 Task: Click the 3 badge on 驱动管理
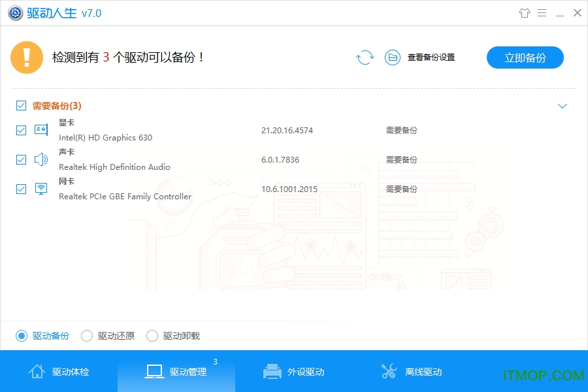(215, 361)
